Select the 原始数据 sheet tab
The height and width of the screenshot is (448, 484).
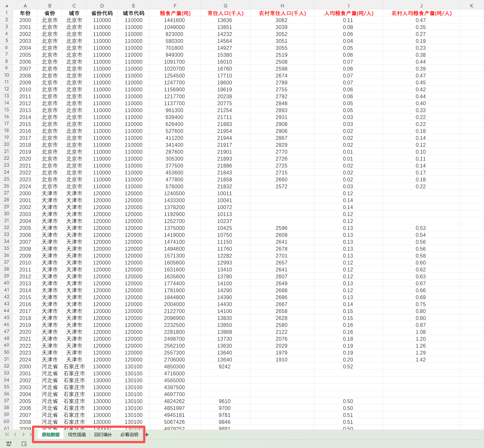[50, 435]
